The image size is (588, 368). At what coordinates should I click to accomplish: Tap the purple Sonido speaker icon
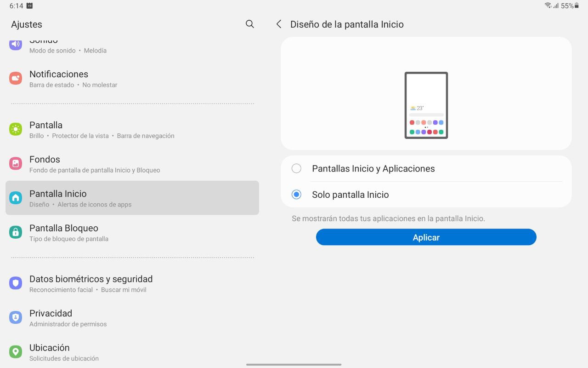coord(16,44)
